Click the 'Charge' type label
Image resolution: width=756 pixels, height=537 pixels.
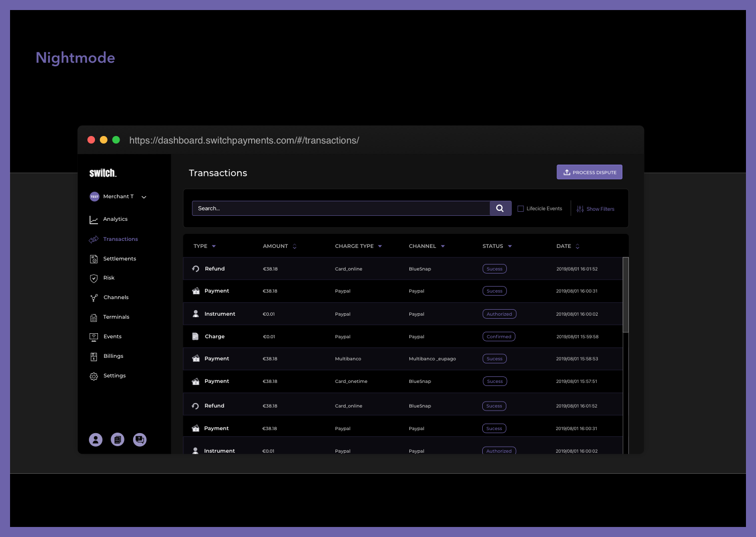214,337
